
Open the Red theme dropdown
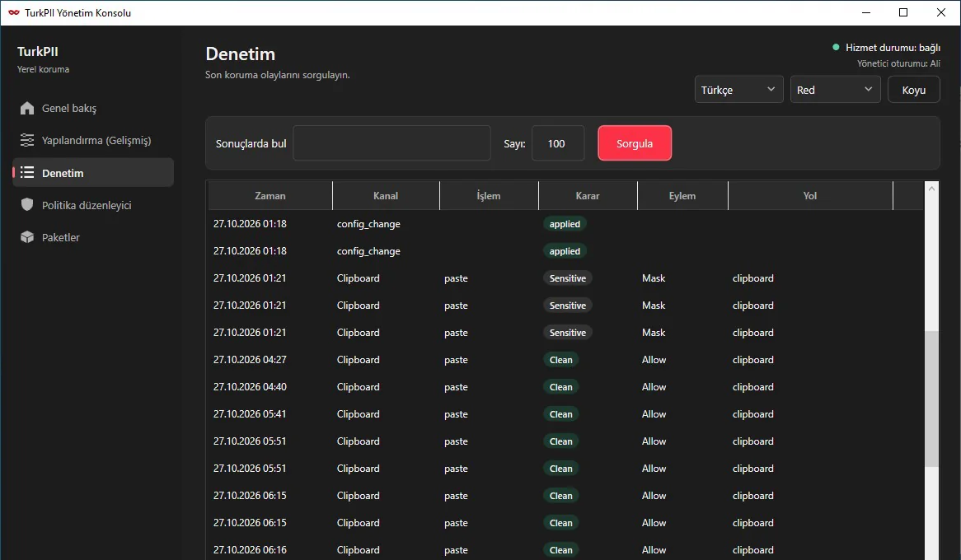point(835,90)
